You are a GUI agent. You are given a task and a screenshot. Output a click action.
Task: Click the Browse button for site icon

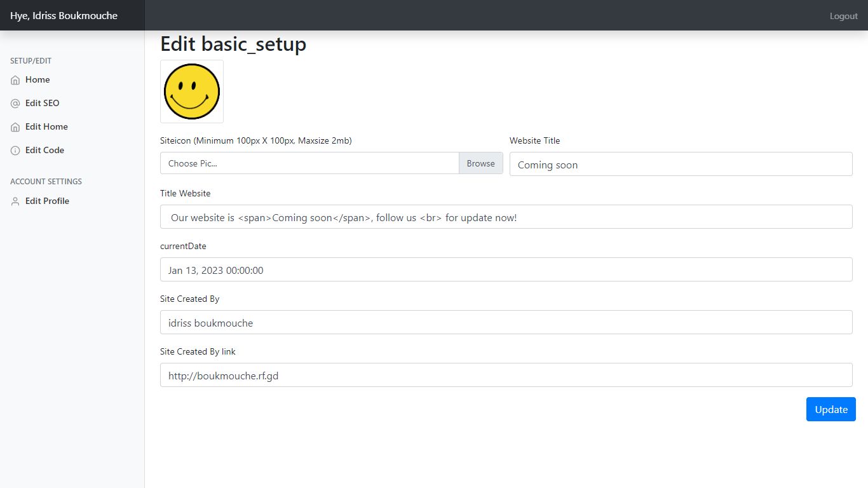481,163
